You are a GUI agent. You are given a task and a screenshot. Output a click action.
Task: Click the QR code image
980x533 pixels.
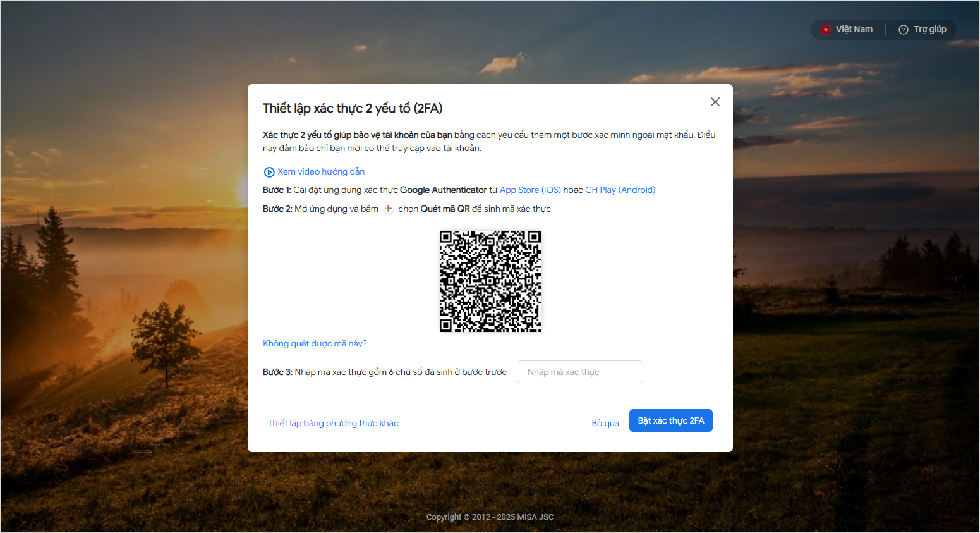coord(490,281)
